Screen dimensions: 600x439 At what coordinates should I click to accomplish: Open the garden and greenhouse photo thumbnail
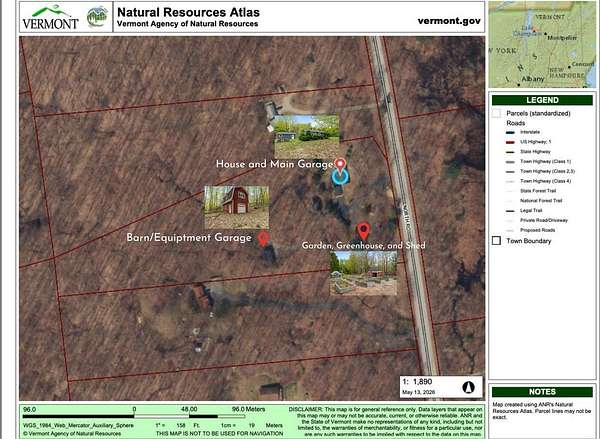[x=364, y=273]
